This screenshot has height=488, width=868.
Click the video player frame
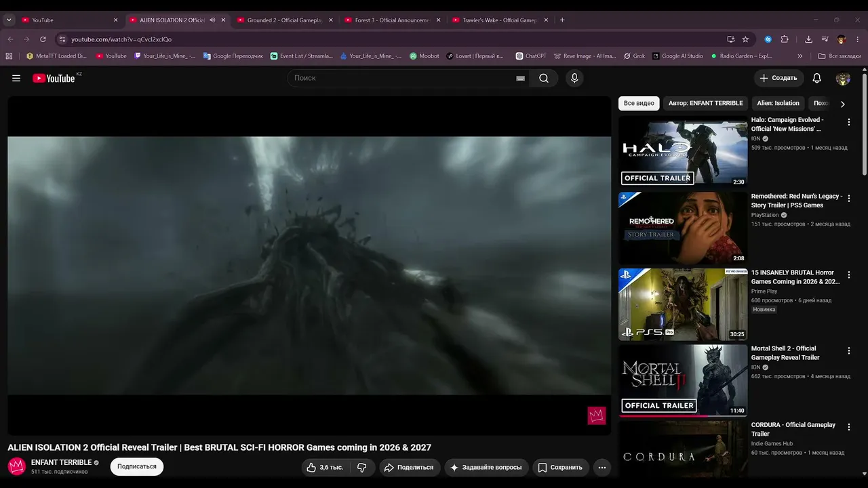point(309,266)
